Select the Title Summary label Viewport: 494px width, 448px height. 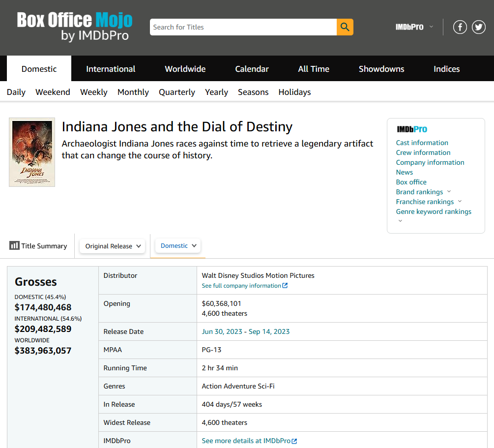pos(44,246)
